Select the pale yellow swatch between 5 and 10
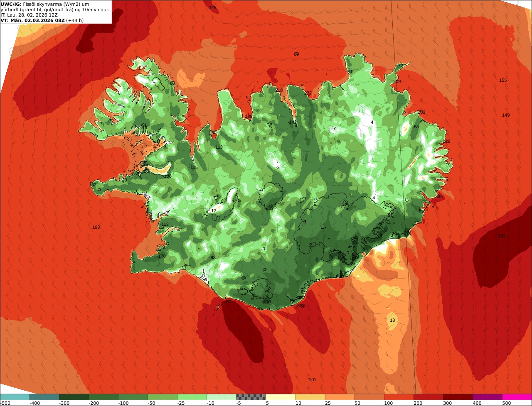 click(281, 397)
